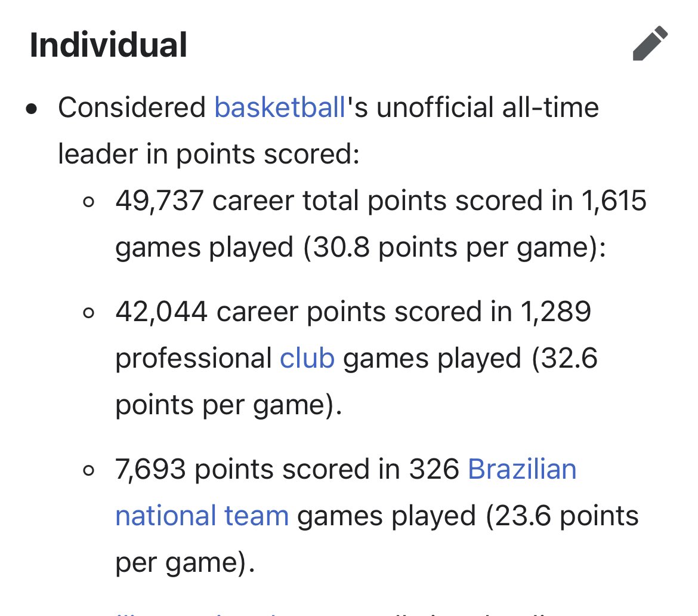Click the hollow bullet before 42,044
Screen dimensions: 698x616
(x=88, y=313)
